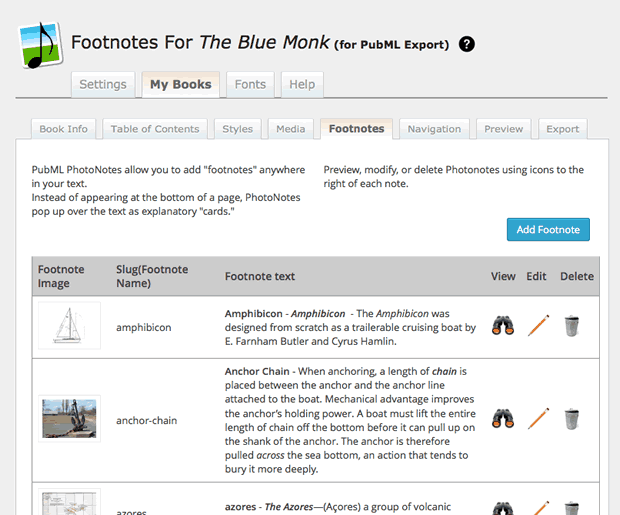620x515 pixels.
Task: Switch to the Fonts tab
Action: (x=250, y=85)
